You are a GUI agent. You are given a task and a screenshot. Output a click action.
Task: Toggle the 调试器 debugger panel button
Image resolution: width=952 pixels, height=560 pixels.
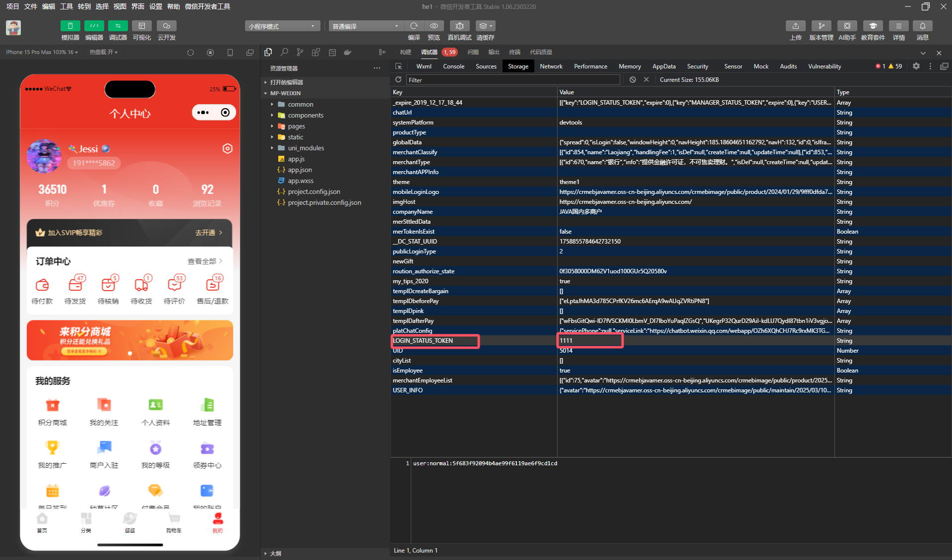(x=118, y=26)
